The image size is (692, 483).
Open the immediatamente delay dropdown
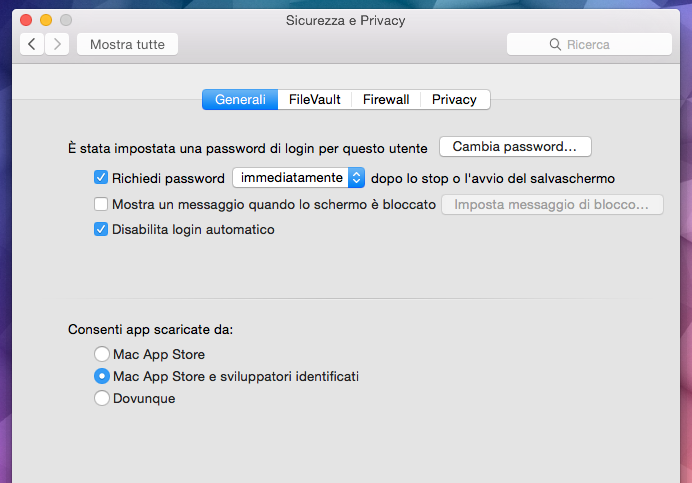tap(300, 178)
